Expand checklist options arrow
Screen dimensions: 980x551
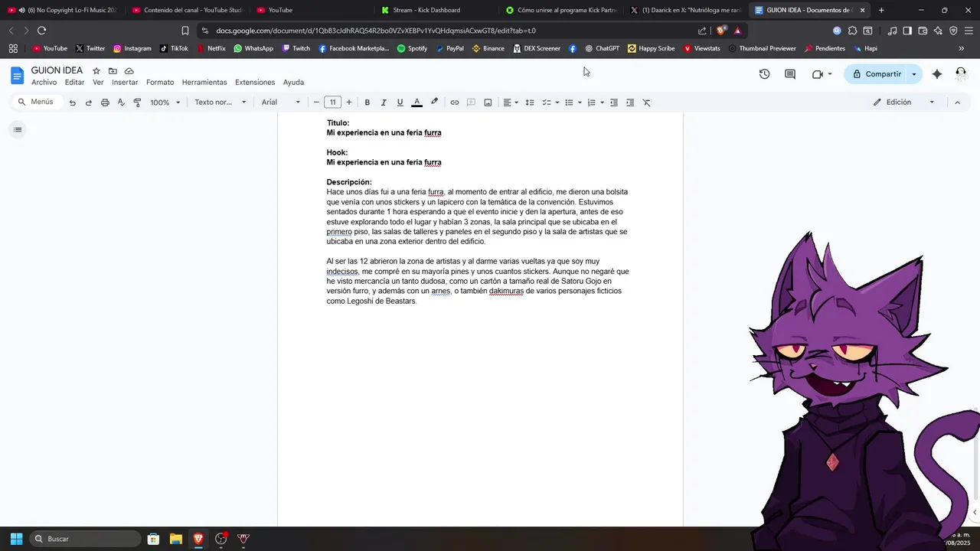pyautogui.click(x=557, y=103)
